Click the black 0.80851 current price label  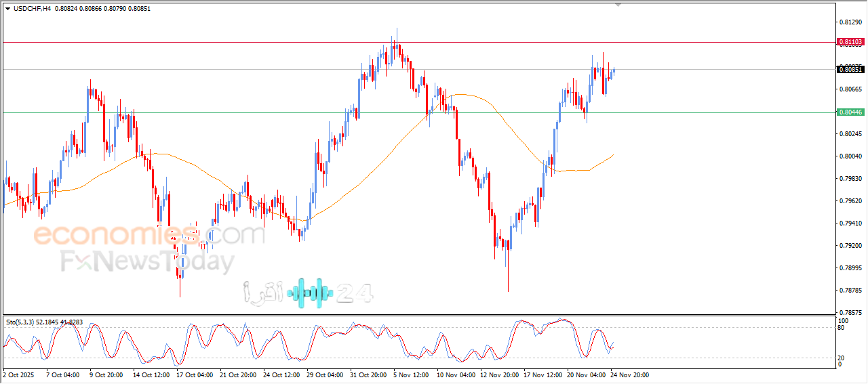coord(850,69)
